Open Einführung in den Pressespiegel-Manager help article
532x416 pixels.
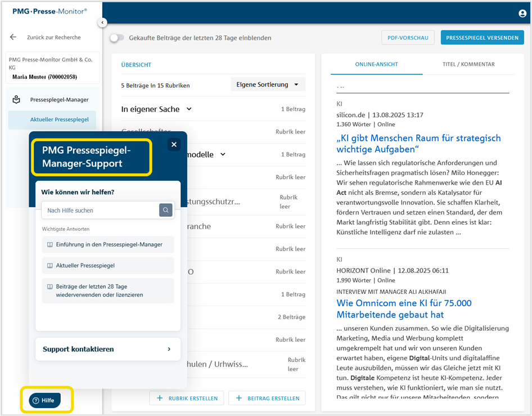[x=108, y=244]
